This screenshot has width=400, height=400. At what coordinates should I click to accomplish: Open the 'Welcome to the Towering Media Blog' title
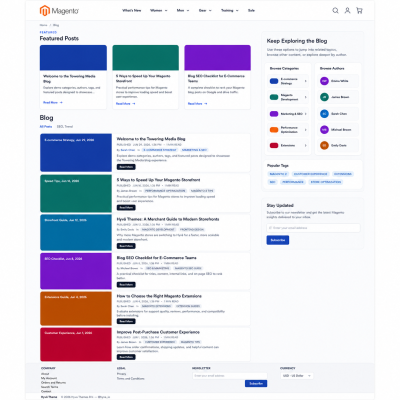(x=151, y=139)
